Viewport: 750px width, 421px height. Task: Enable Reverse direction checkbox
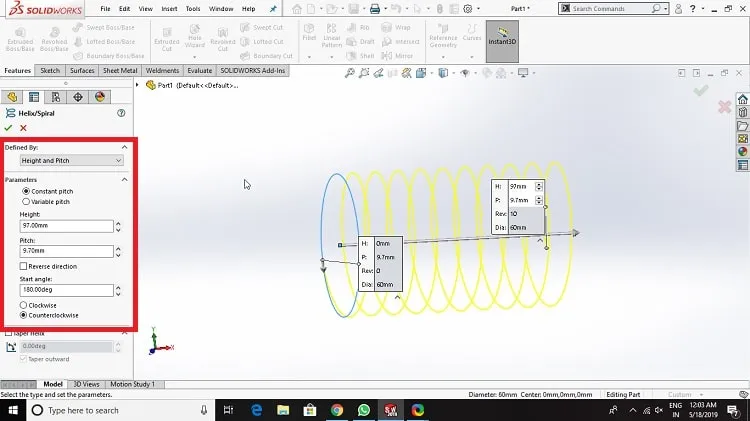pyautogui.click(x=23, y=266)
